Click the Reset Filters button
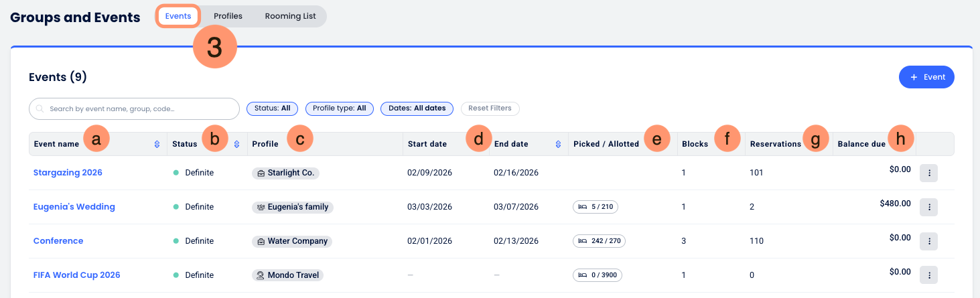The image size is (980, 298). tap(490, 108)
